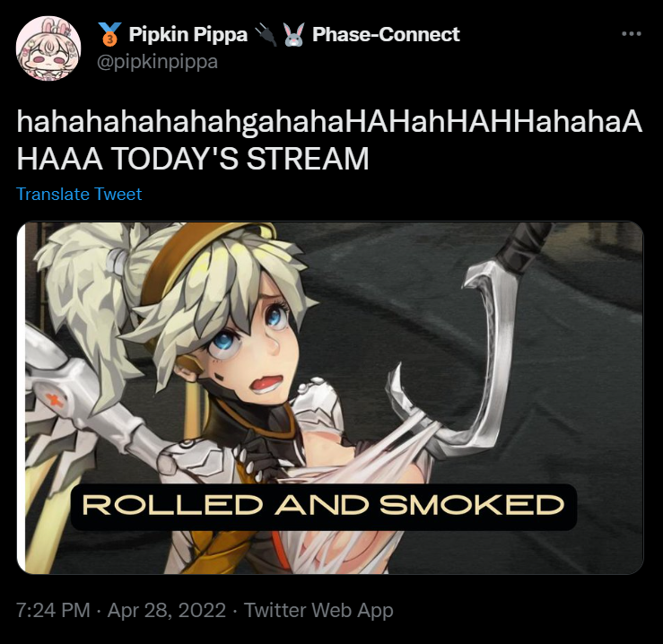
Task: Open the attached tweet image
Action: point(330,398)
